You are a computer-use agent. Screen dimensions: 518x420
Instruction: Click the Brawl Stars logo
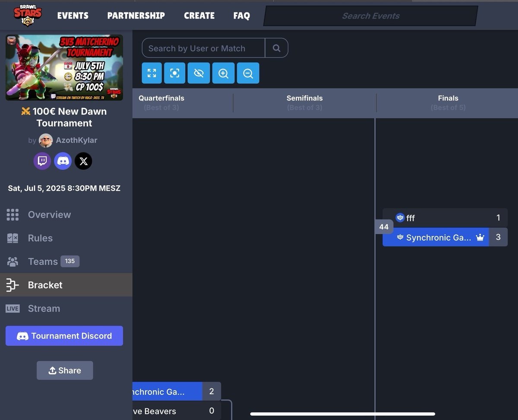(x=28, y=15)
